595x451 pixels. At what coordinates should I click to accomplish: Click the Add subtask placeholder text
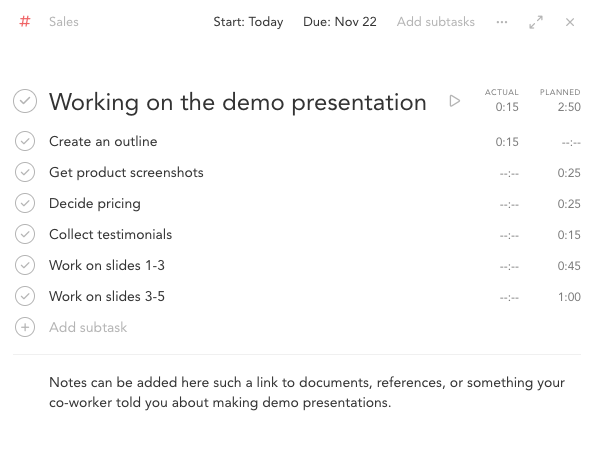[88, 327]
